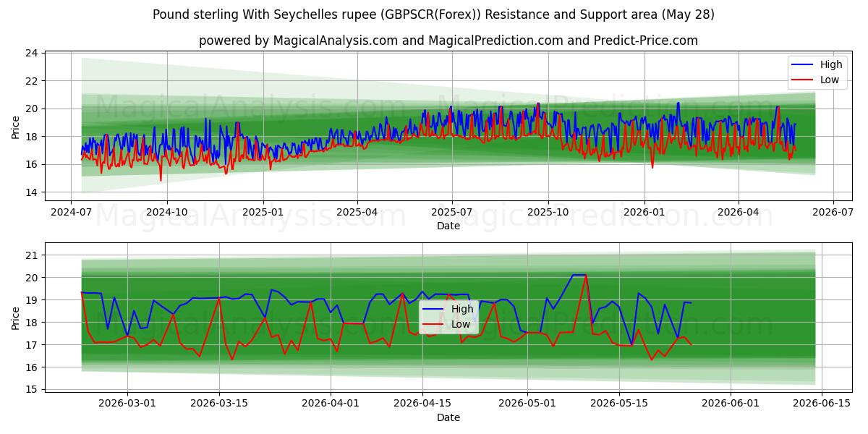Viewport: 868px width, 434px height.
Task: Click the top chart's '22' price tick
Action: (x=32, y=81)
